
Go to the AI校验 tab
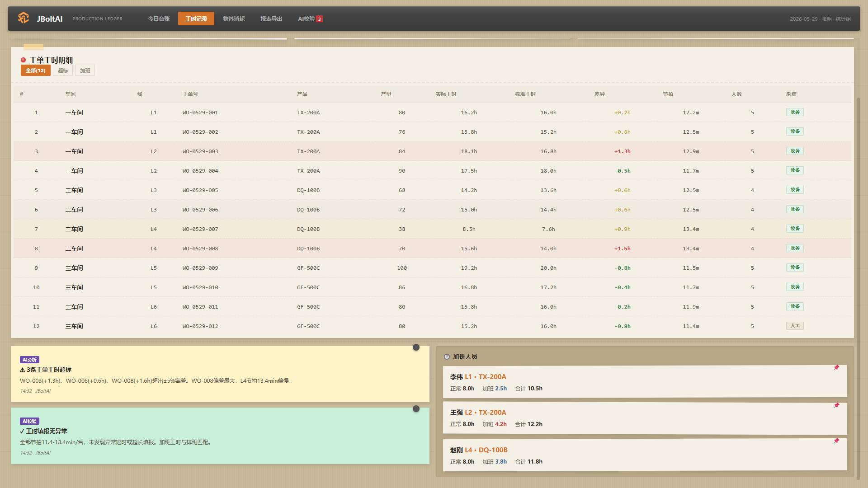click(x=310, y=19)
